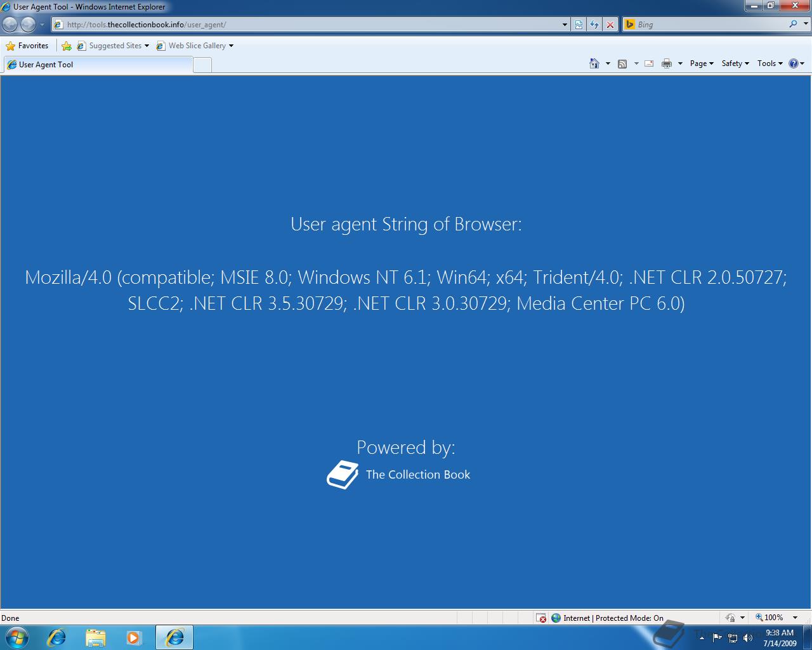This screenshot has height=650, width=812.
Task: Launch pinned Internet Explorer taskbar icon
Action: (x=57, y=637)
